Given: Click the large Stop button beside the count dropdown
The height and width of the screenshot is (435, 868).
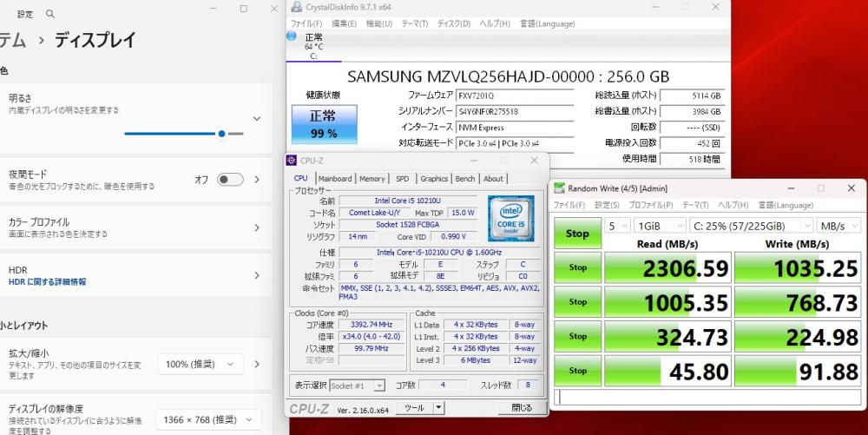Looking at the screenshot, I should (577, 234).
